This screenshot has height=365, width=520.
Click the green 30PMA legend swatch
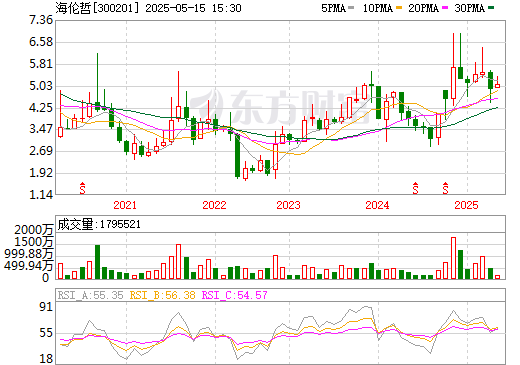pyautogui.click(x=491, y=8)
